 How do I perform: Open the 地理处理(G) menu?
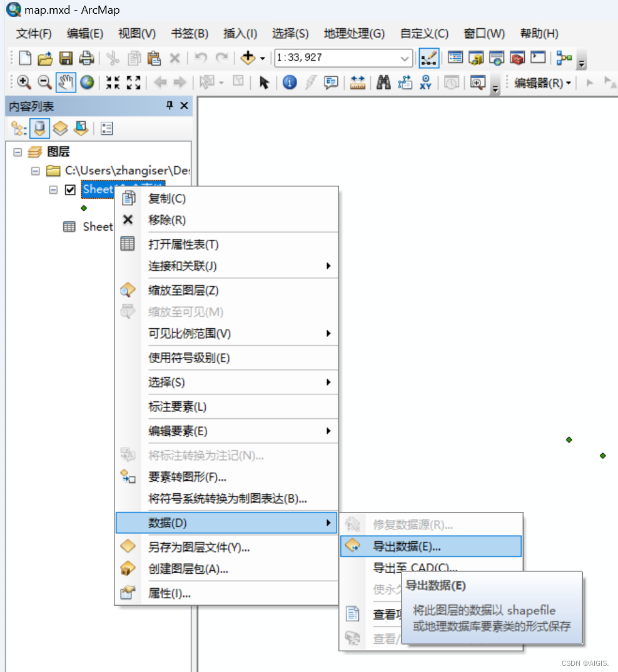[354, 33]
